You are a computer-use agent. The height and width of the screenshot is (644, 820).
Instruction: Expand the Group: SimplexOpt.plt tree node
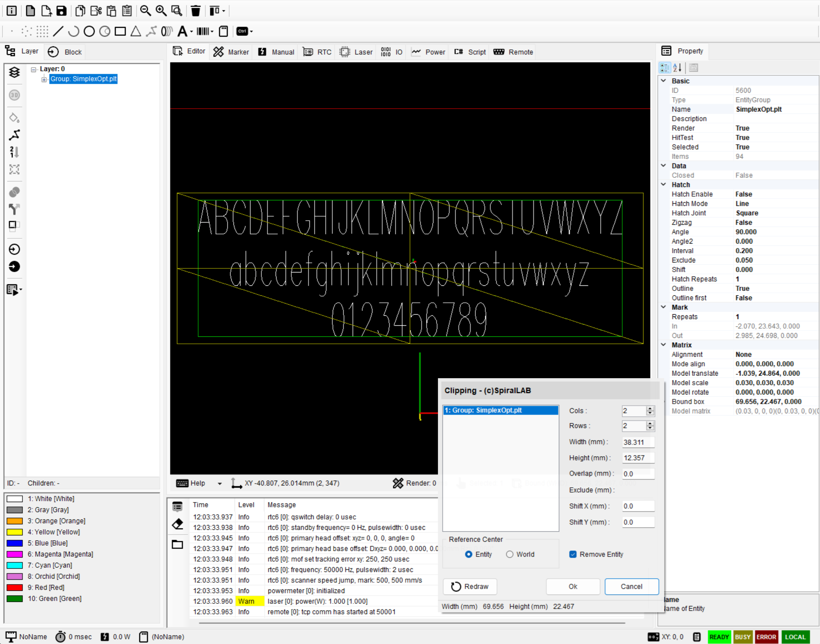tap(44, 79)
